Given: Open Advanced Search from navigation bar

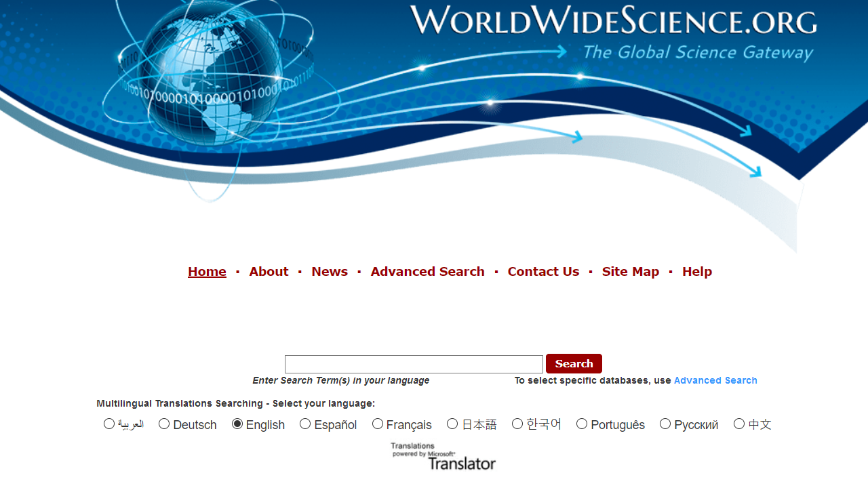Looking at the screenshot, I should tap(427, 272).
